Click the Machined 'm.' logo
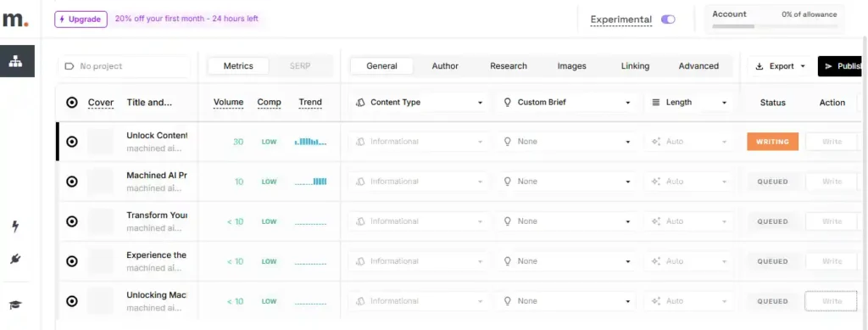 click(15, 20)
